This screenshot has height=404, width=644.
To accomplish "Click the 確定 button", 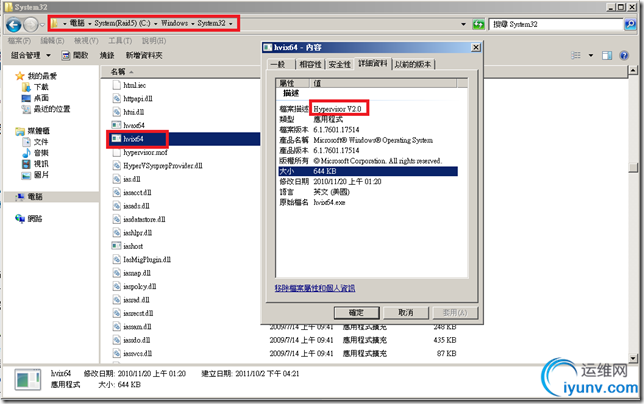I will click(356, 313).
